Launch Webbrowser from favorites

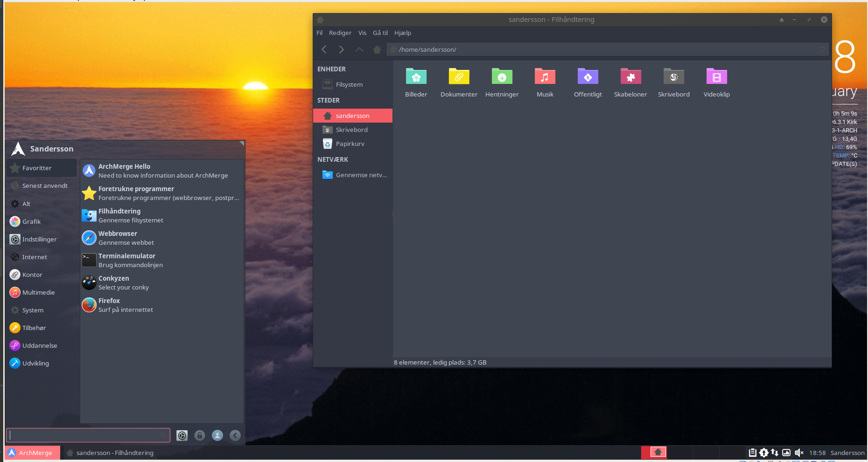pos(162,238)
